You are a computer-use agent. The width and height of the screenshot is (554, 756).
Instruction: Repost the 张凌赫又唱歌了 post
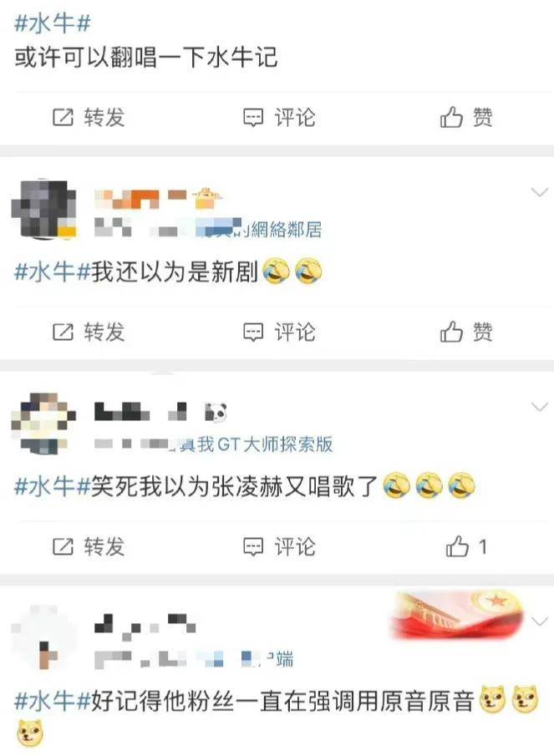pyautogui.click(x=89, y=546)
